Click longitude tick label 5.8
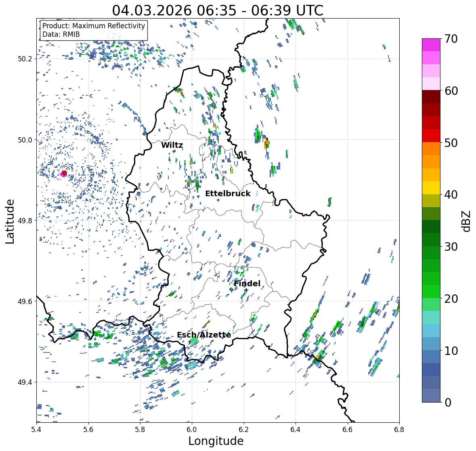The width and height of the screenshot is (476, 451). click(x=140, y=430)
